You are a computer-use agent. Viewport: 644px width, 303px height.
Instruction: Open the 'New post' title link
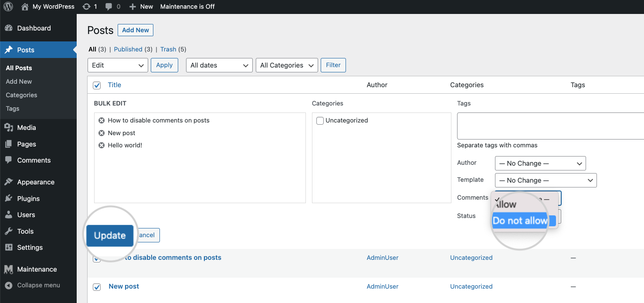[124, 286]
